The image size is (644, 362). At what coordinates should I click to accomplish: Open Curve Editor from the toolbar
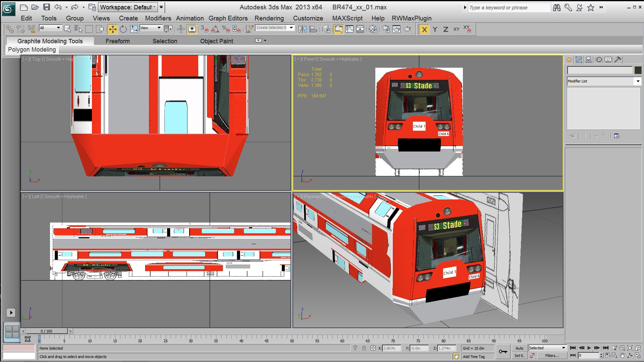pyautogui.click(x=350, y=29)
